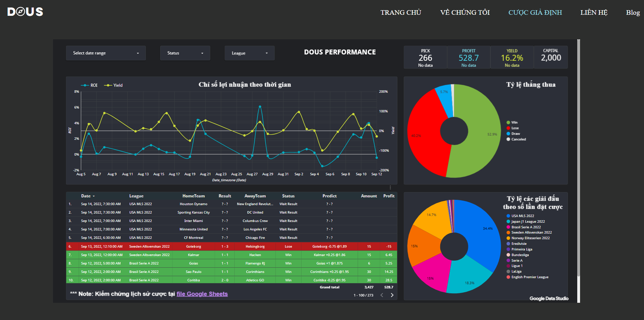This screenshot has height=320, width=644.
Task: Click the Inter Miami table cell
Action: pyautogui.click(x=194, y=221)
